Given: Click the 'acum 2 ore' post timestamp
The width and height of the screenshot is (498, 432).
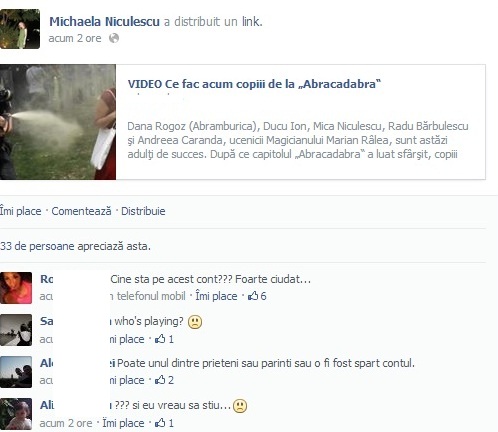Looking at the screenshot, I should click(75, 38).
